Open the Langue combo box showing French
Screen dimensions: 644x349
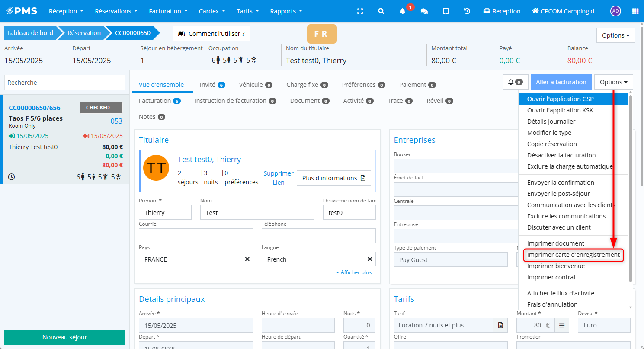click(314, 259)
